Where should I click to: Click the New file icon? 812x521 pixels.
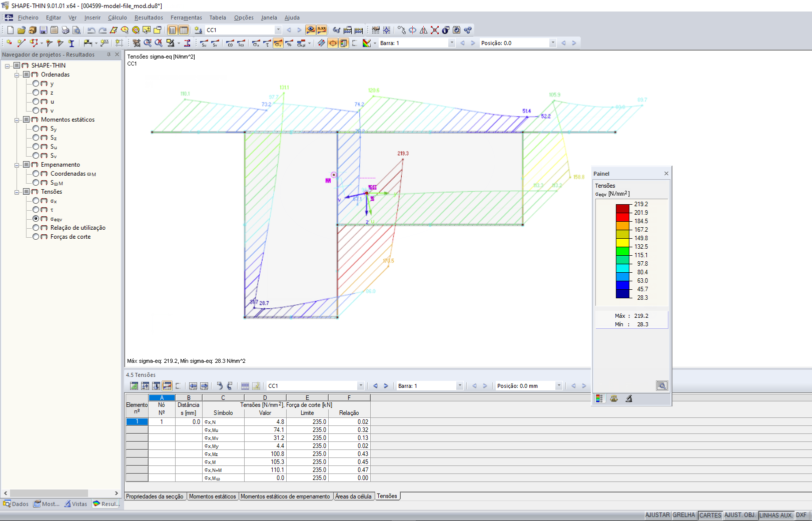pyautogui.click(x=11, y=30)
